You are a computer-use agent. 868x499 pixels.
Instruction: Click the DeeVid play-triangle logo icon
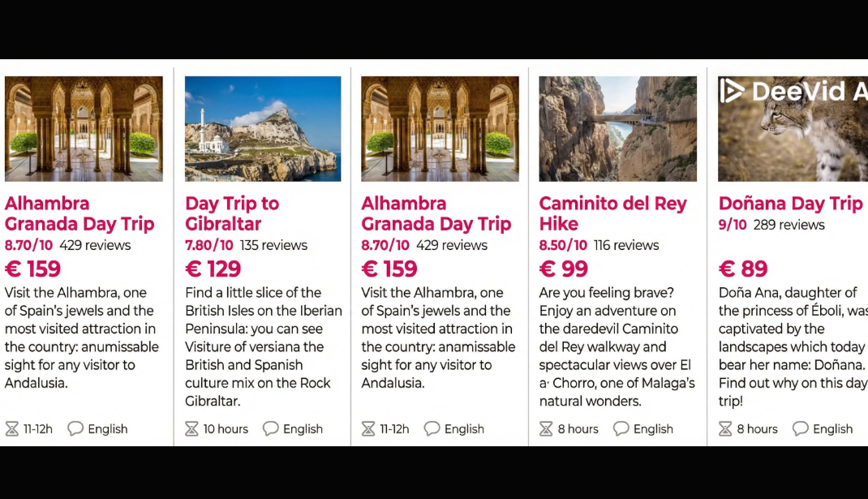click(x=732, y=90)
